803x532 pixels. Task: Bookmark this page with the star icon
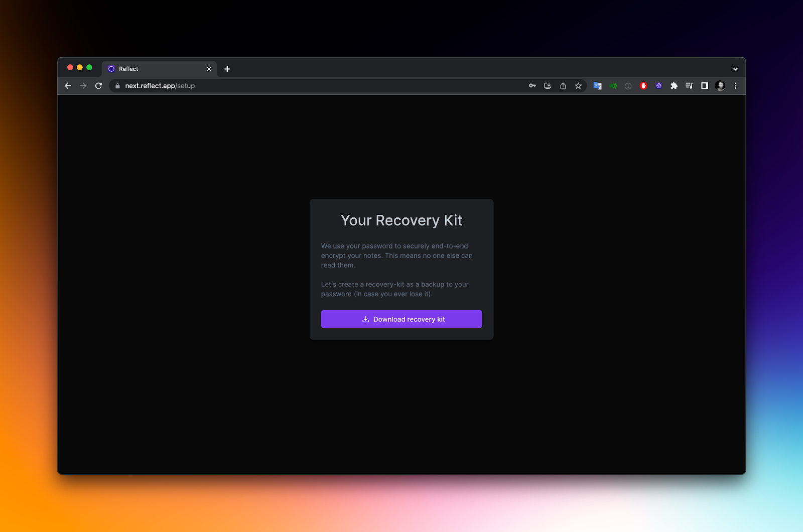coord(578,86)
